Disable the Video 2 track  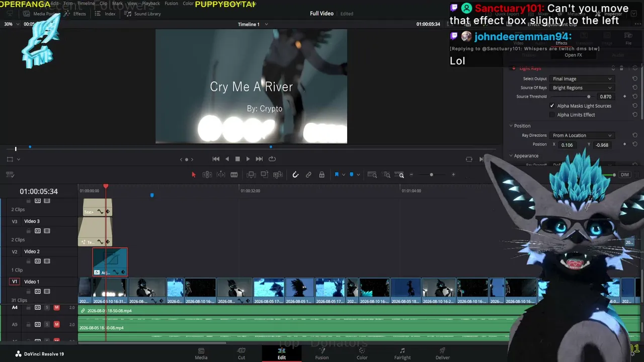pos(47,261)
